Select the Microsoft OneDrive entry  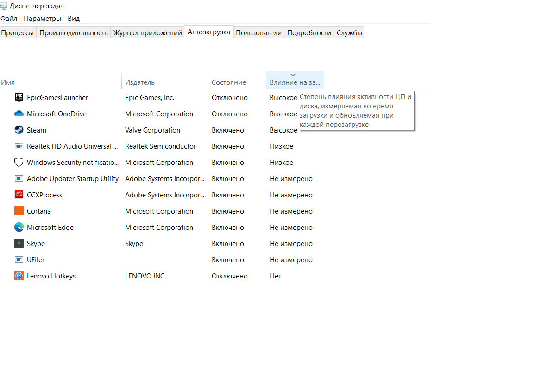(x=57, y=114)
